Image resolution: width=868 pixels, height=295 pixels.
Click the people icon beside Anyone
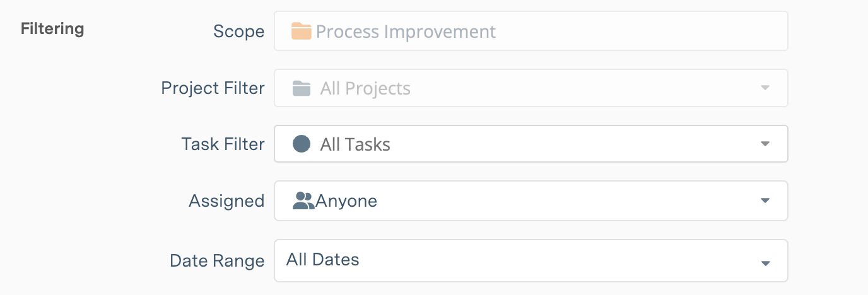click(303, 201)
